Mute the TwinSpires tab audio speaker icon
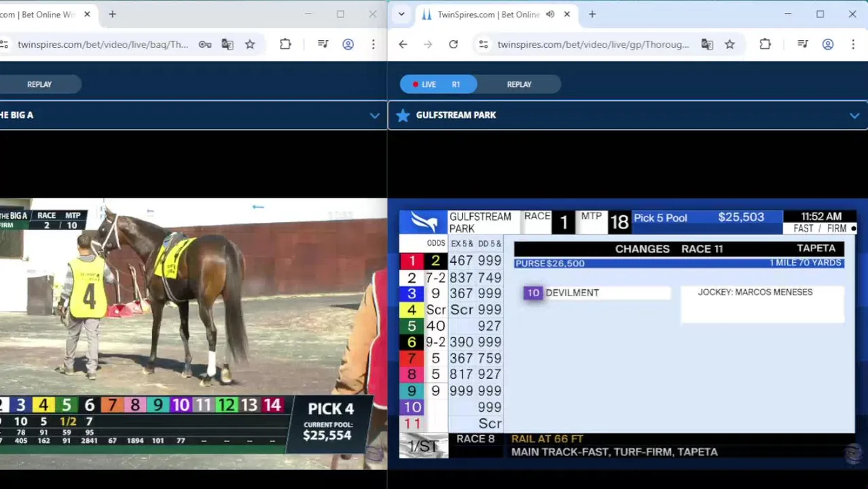 pyautogui.click(x=550, y=14)
